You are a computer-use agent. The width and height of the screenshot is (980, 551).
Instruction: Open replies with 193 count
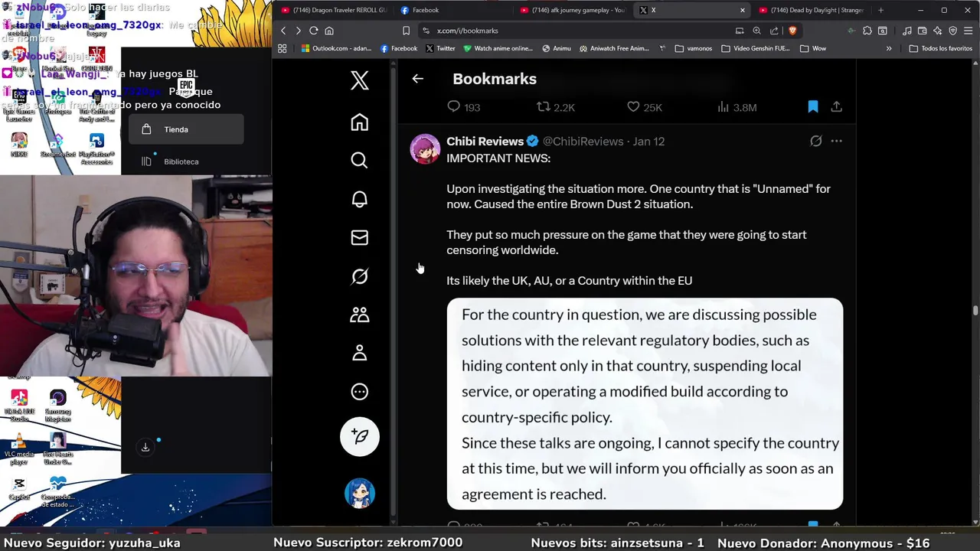pos(463,107)
